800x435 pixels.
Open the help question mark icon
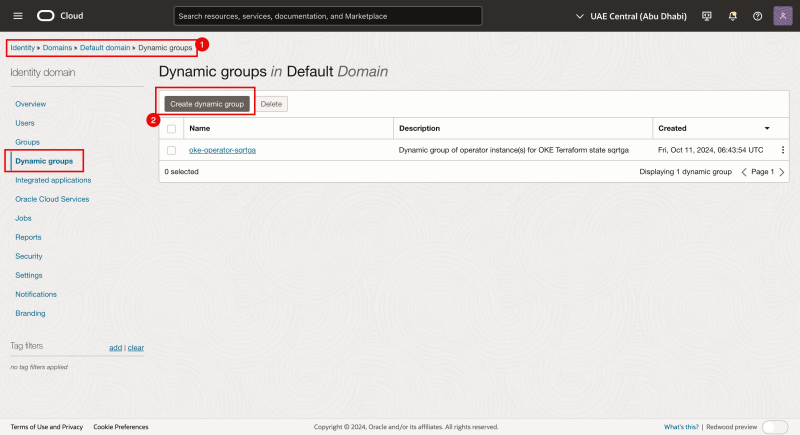[x=757, y=16]
